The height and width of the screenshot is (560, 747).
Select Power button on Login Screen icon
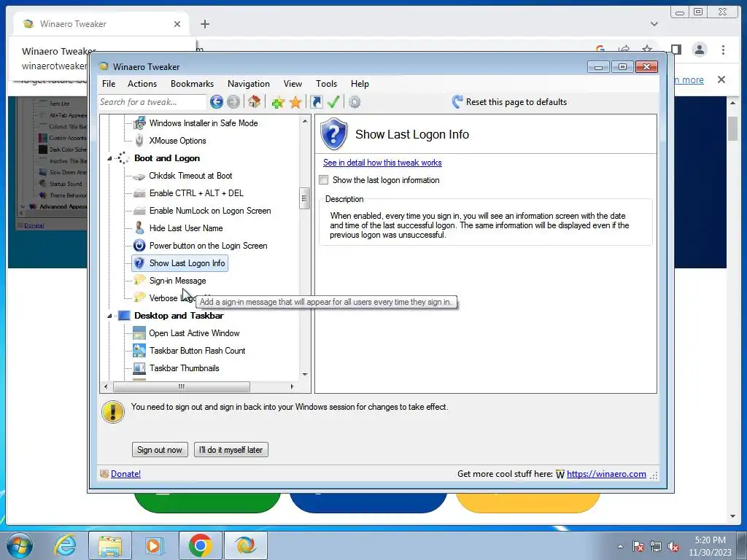pyautogui.click(x=139, y=246)
